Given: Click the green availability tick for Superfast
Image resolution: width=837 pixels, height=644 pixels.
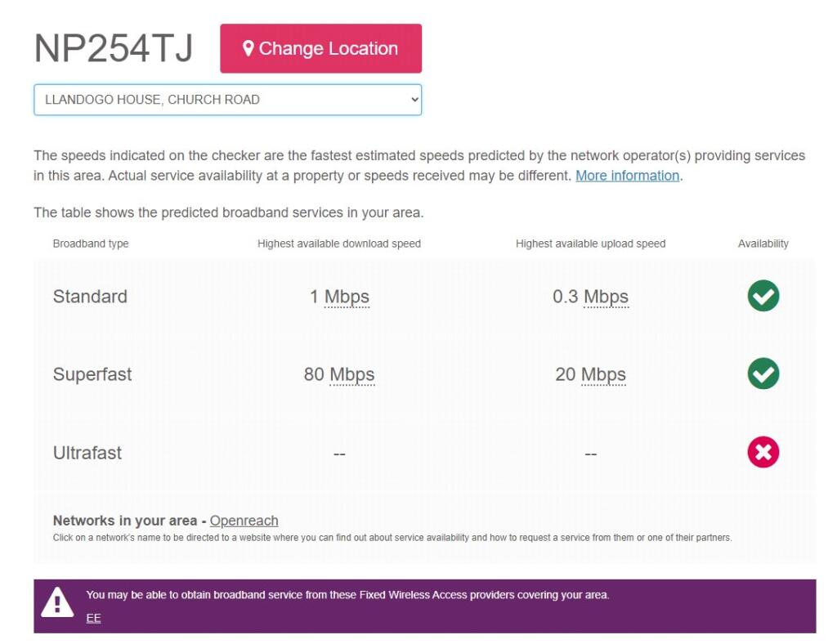Looking at the screenshot, I should [763, 373].
